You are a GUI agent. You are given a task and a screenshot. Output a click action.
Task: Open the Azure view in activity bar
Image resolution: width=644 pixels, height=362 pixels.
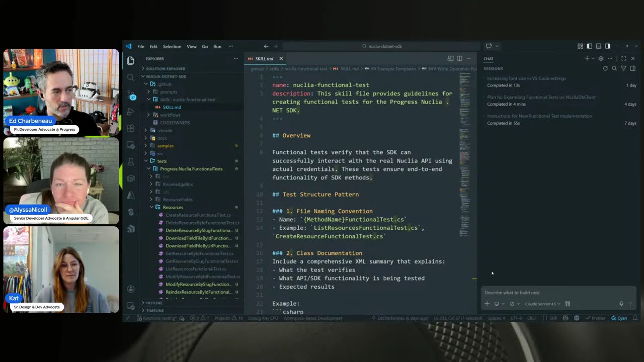click(x=131, y=195)
